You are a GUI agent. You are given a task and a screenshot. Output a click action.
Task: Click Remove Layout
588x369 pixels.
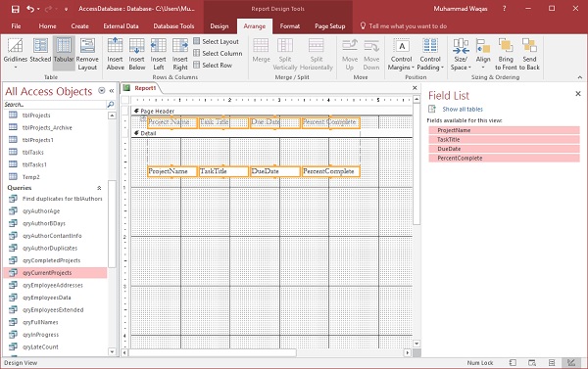87,54
